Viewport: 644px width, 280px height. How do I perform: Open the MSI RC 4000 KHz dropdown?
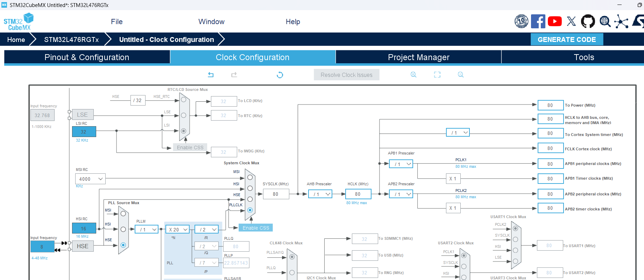[x=90, y=179]
